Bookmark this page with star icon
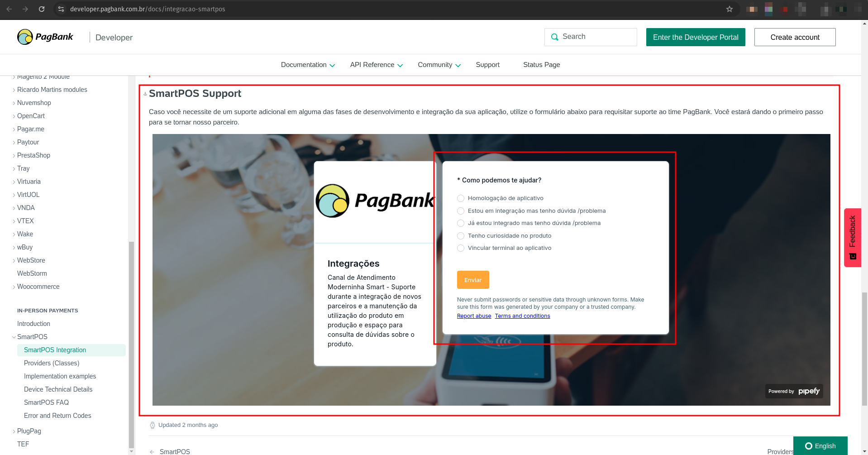Screen dimensions: 868x455 pos(730,9)
